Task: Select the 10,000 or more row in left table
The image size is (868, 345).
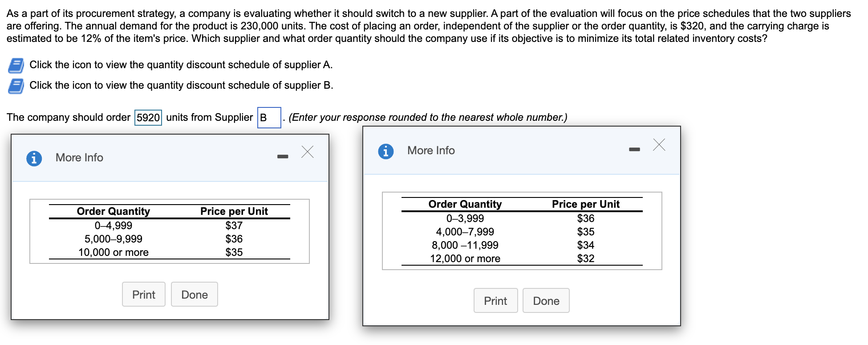Action: pos(114,252)
